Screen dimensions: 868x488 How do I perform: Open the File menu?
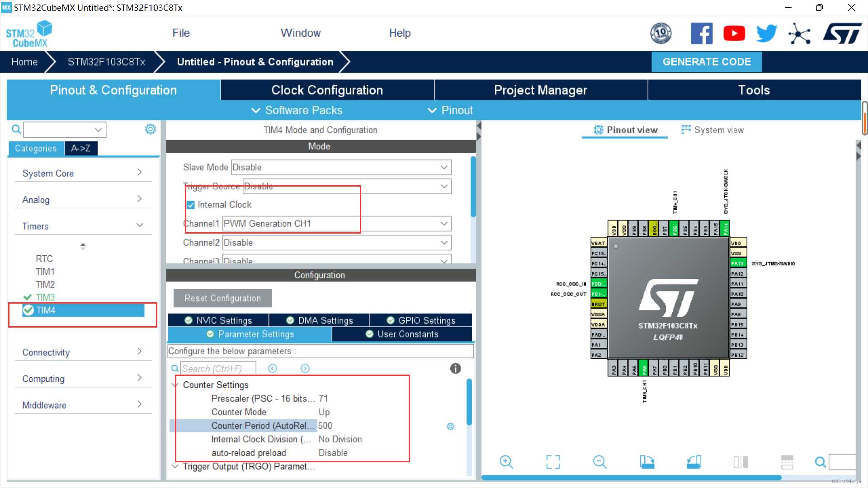tap(181, 33)
